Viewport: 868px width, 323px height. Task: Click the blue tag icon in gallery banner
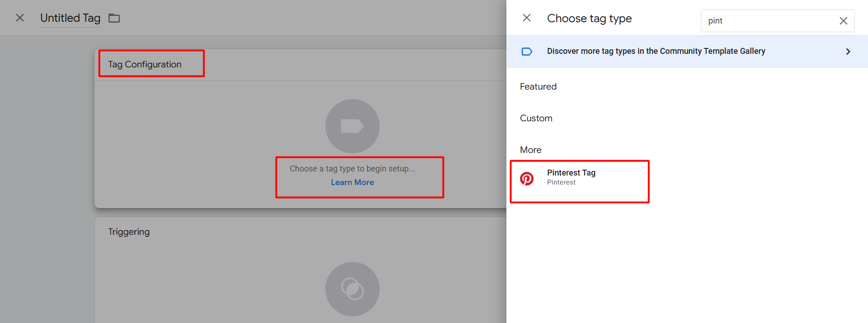tap(527, 52)
